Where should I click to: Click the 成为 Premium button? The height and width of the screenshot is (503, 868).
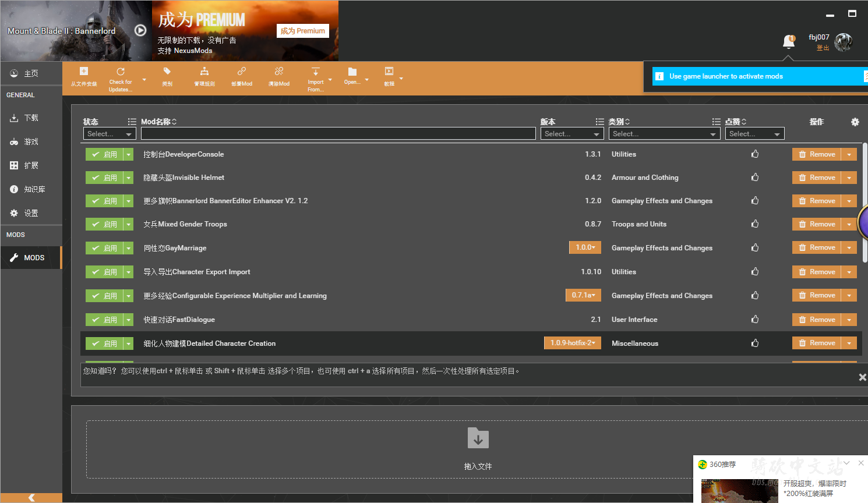303,31
